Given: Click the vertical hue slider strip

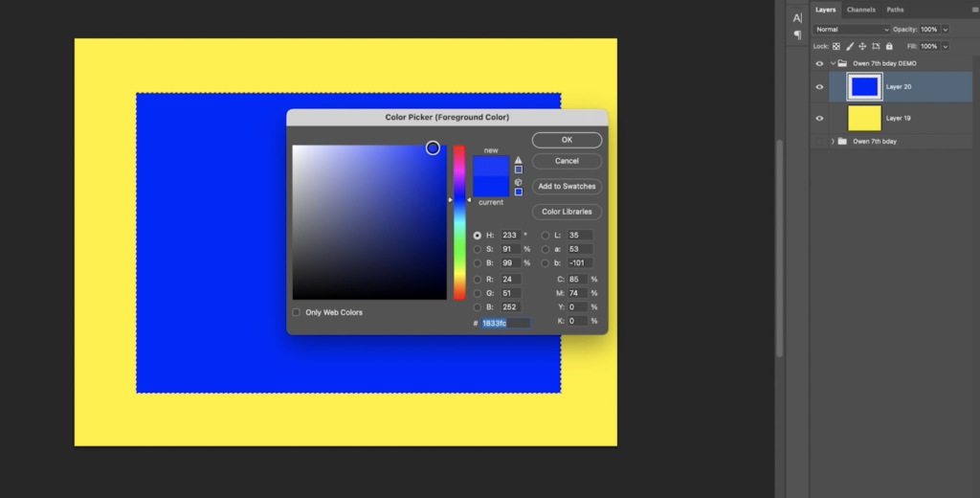Looking at the screenshot, I should click(459, 222).
